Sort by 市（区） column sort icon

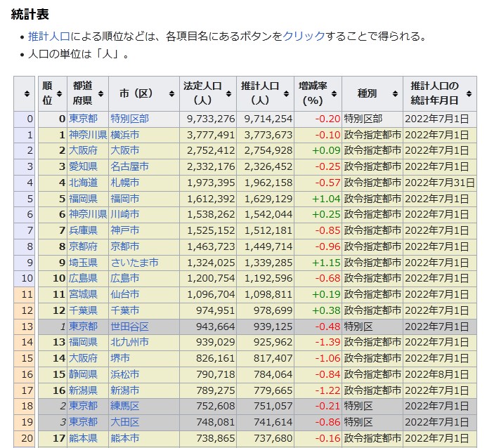(171, 93)
